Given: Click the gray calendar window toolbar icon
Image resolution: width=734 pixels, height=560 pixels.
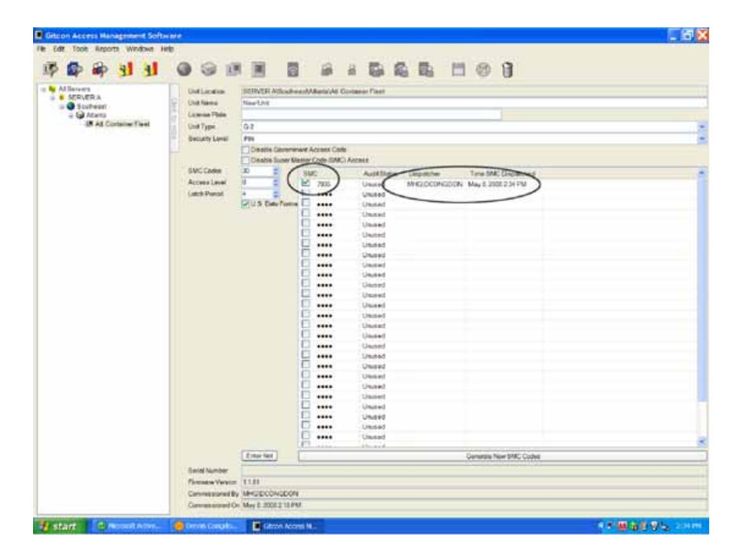Looking at the screenshot, I should pyautogui.click(x=458, y=70).
